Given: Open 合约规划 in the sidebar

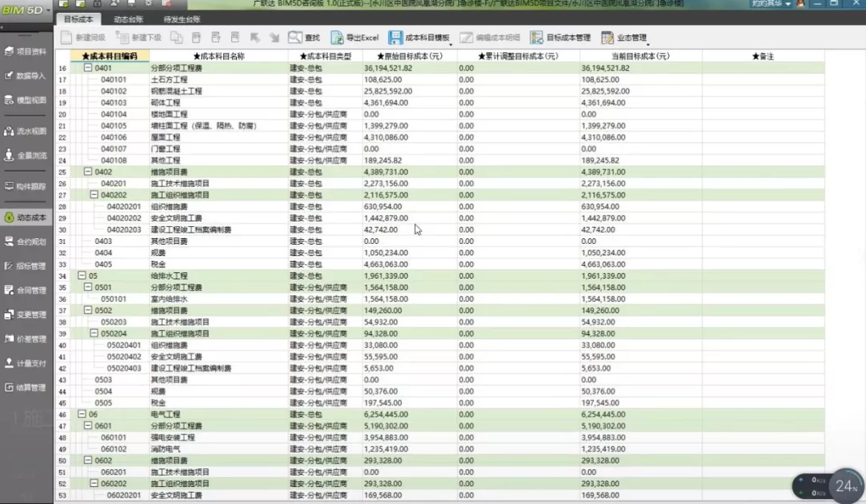Looking at the screenshot, I should pos(26,242).
